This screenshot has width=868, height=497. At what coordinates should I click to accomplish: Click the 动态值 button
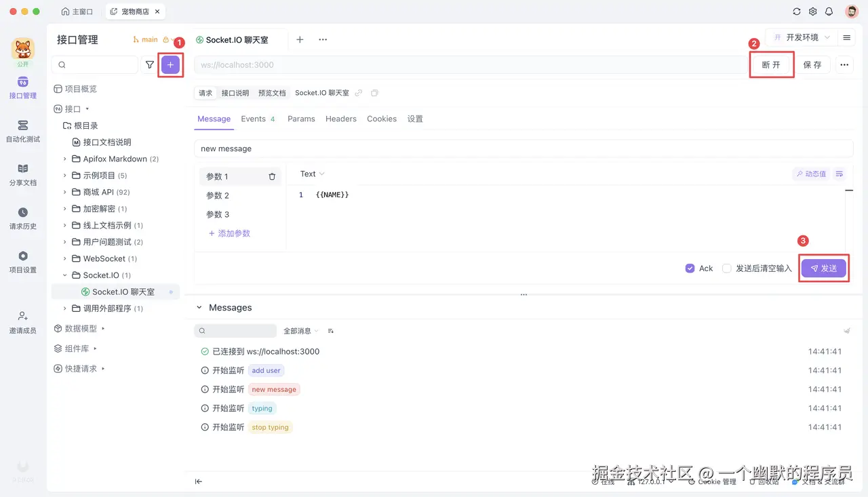[811, 174]
